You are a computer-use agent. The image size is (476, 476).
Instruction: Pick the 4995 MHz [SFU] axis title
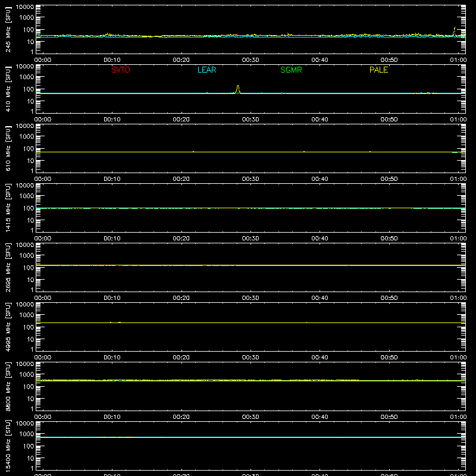point(8,327)
